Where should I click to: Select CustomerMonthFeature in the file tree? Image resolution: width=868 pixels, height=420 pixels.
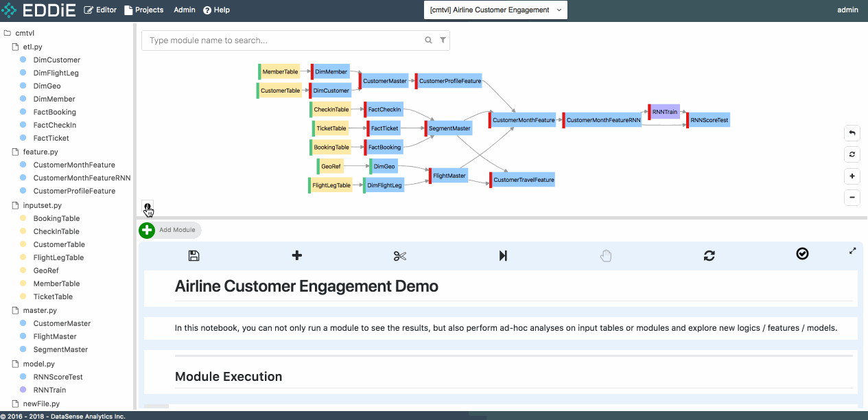(74, 165)
